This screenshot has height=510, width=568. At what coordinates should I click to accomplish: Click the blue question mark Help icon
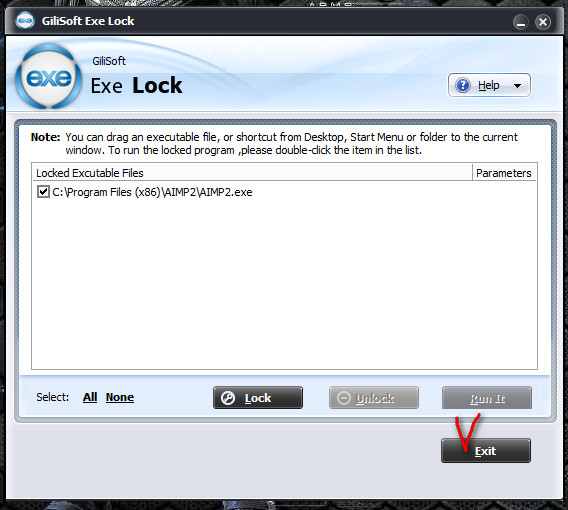(463, 85)
